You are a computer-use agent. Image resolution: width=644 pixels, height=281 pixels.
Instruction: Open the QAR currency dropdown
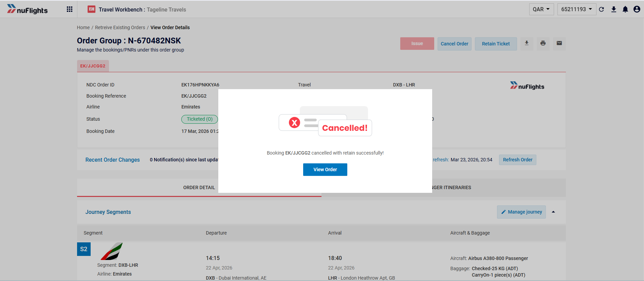point(541,9)
